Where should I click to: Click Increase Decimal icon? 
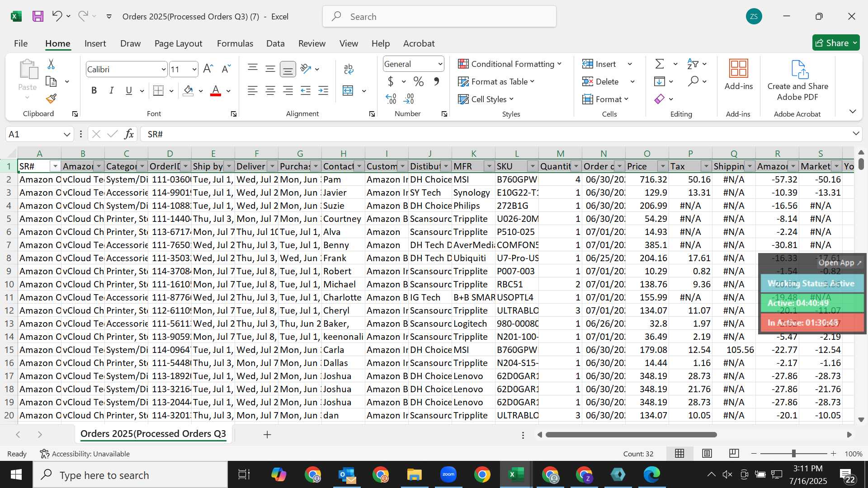point(391,99)
